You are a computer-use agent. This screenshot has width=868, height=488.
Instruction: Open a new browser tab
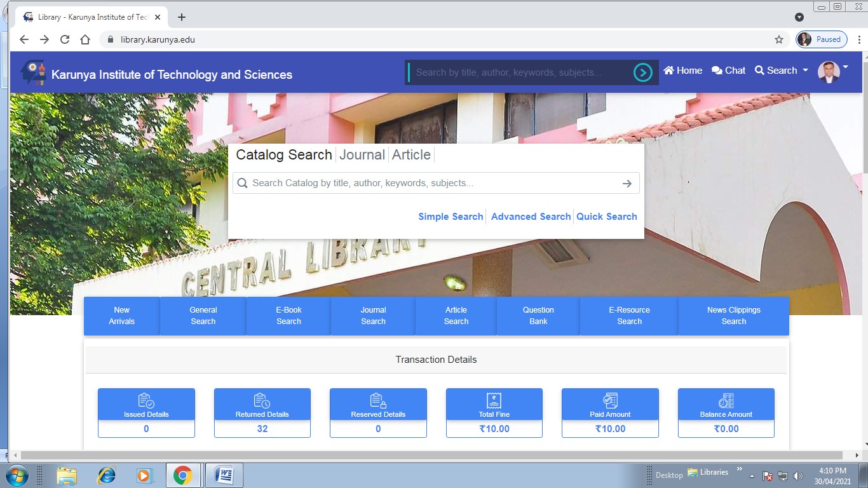click(x=182, y=17)
